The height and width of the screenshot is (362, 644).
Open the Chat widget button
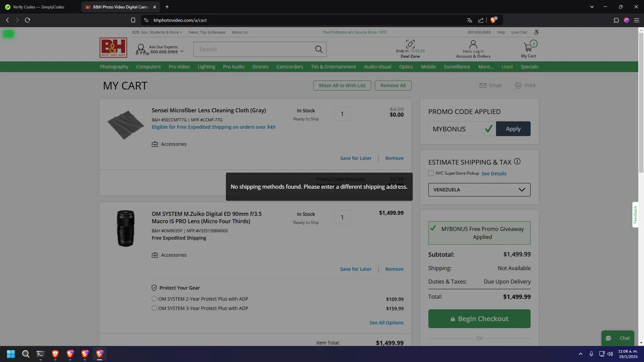coord(618,338)
